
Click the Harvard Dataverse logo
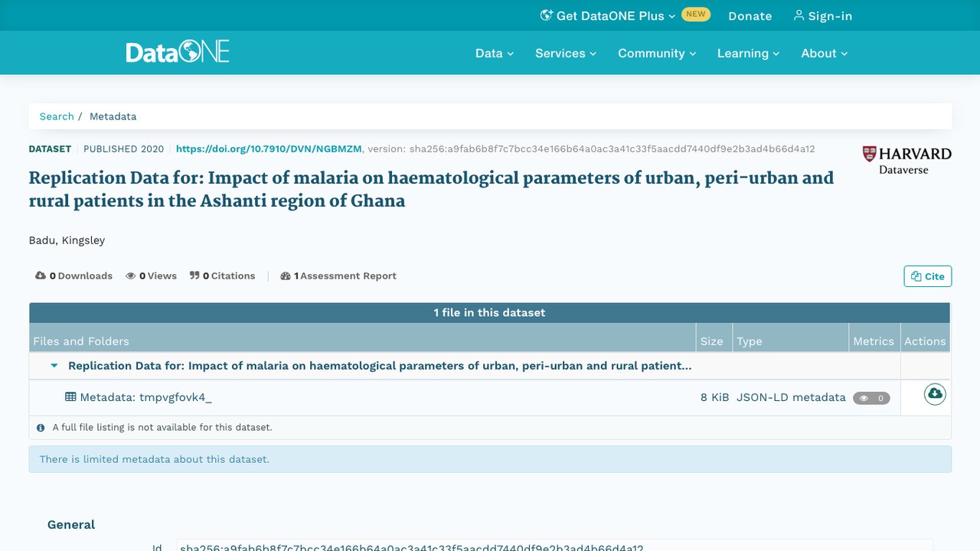pyautogui.click(x=906, y=160)
